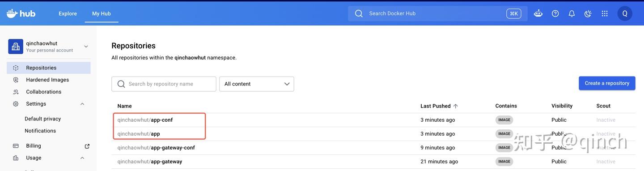Viewport: 644px width, 171px height.
Task: Click the magnifier icon in top search bar
Action: (359, 13)
